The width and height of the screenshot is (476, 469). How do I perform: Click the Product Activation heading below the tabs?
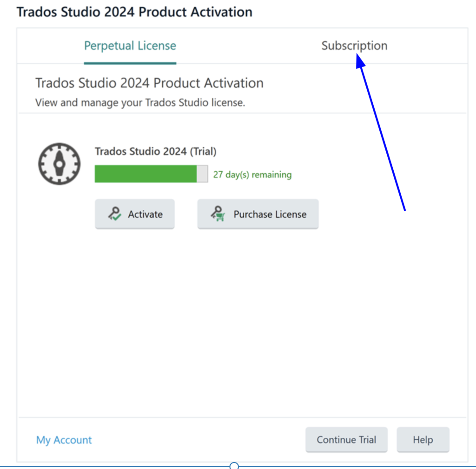click(149, 83)
